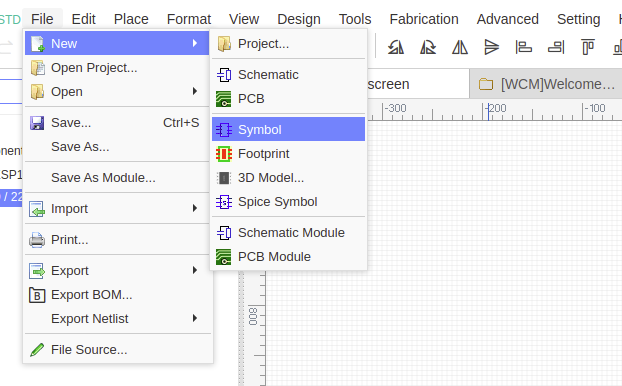This screenshot has width=622, height=386.
Task: Open the Advanced menu
Action: [x=508, y=19]
